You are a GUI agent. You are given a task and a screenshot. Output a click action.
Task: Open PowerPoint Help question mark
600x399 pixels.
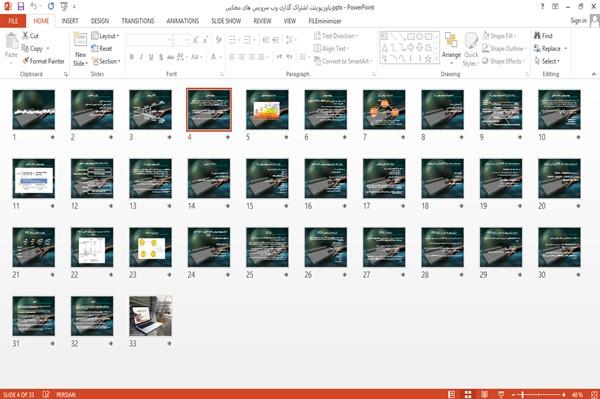tap(542, 7)
